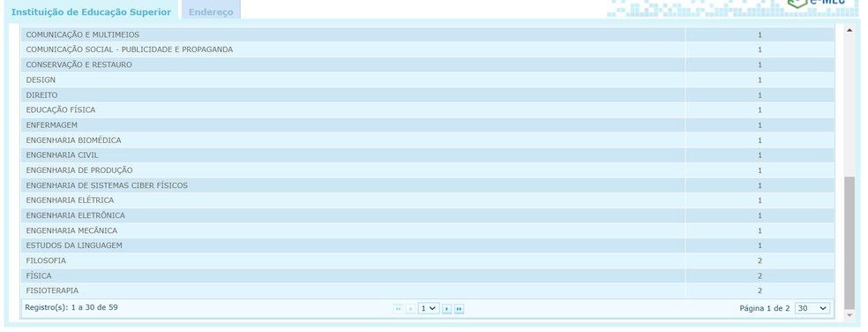Click the ENGENHARIA CIVIL row

(427, 155)
